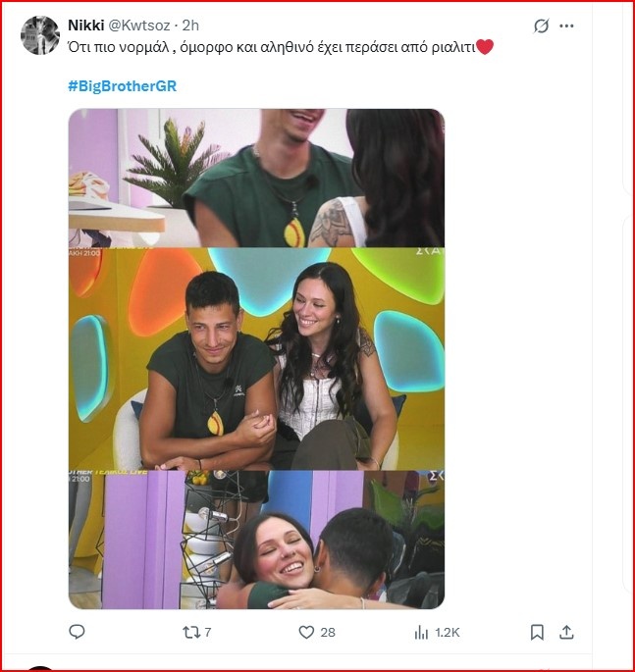Image resolution: width=635 pixels, height=672 pixels.
Task: Open view analytics bar-chart icon
Action: pyautogui.click(x=421, y=633)
